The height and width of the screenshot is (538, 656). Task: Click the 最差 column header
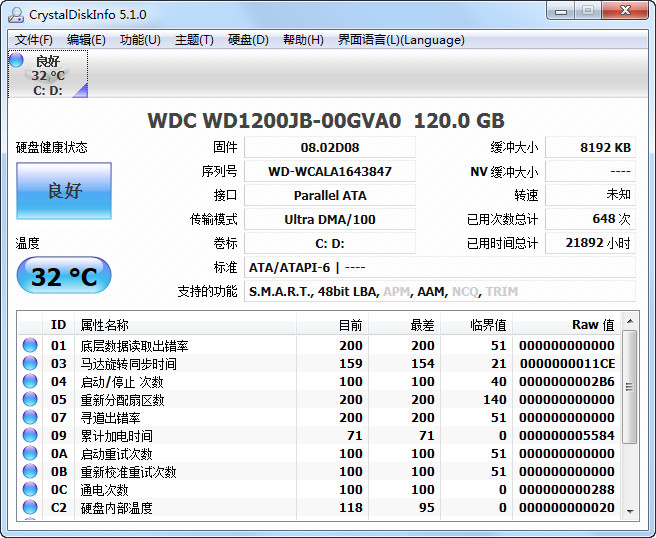[405, 325]
